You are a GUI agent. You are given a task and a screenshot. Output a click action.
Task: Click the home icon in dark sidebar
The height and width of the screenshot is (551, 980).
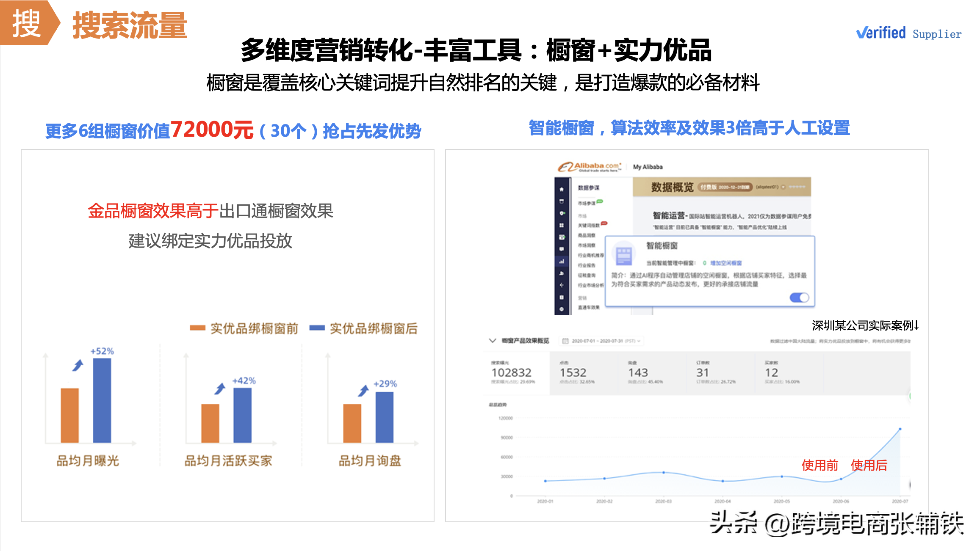pos(562,189)
